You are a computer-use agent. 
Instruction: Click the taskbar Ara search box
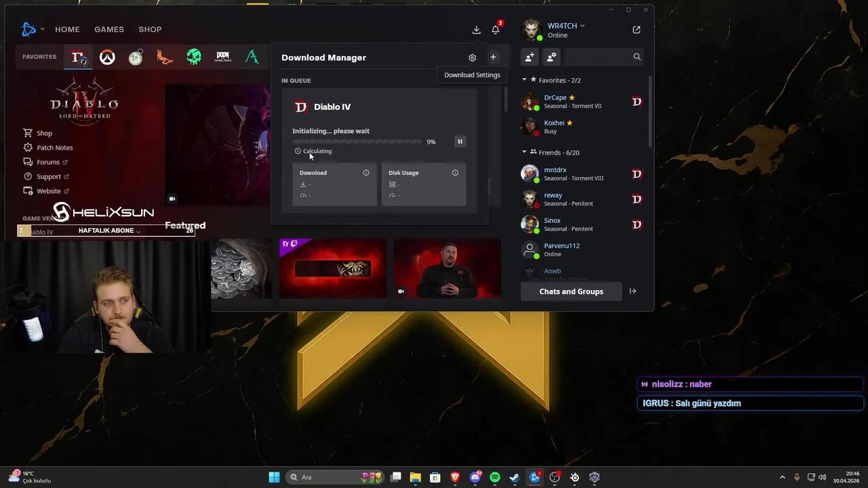pos(336,477)
